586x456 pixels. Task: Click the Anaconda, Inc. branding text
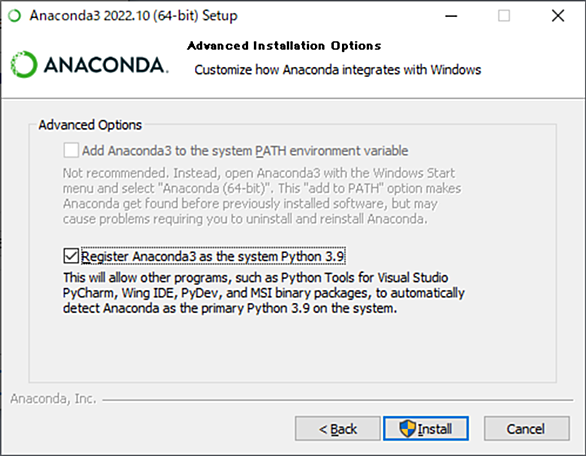click(x=53, y=399)
